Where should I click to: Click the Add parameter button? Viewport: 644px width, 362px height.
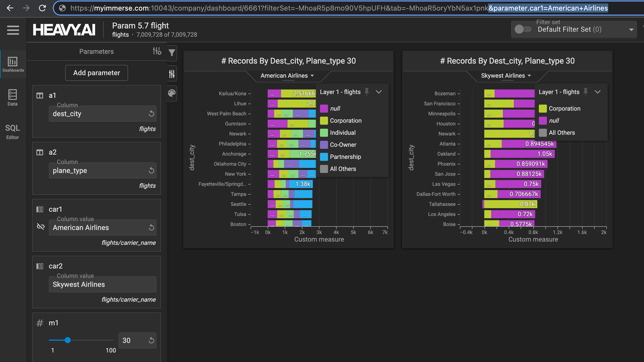(x=96, y=73)
